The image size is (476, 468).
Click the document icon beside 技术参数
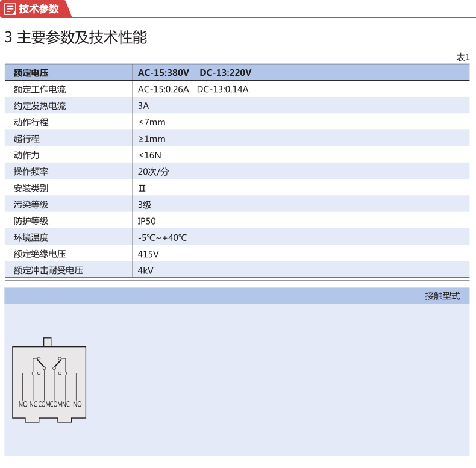10,9
